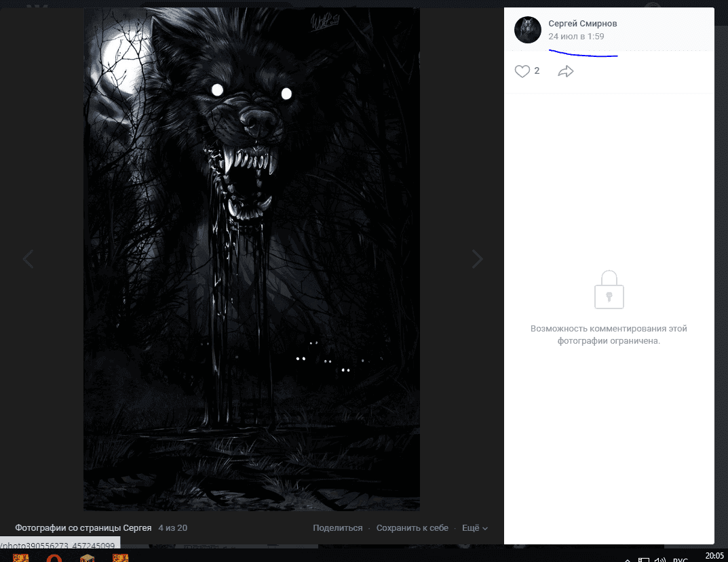Open Сергей Смирнов's profile avatar
The width and height of the screenshot is (728, 562).
click(528, 31)
